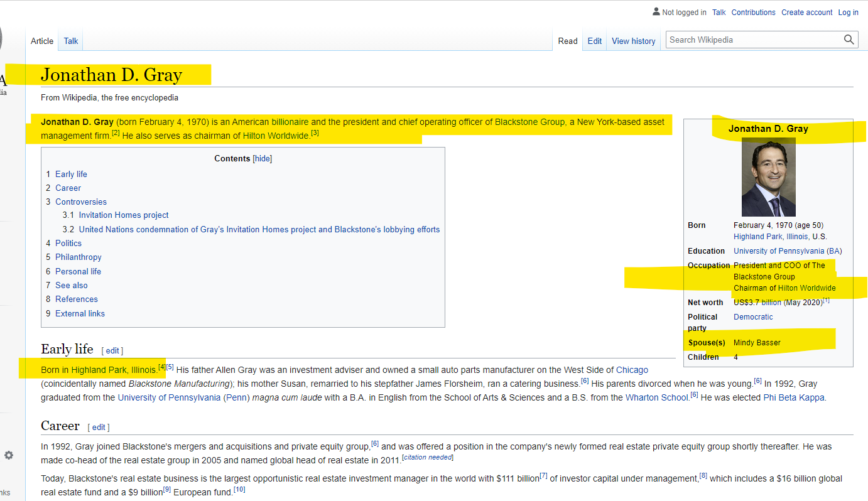Jump to External links in contents
Viewport: 868px width, 501px height.
point(80,313)
